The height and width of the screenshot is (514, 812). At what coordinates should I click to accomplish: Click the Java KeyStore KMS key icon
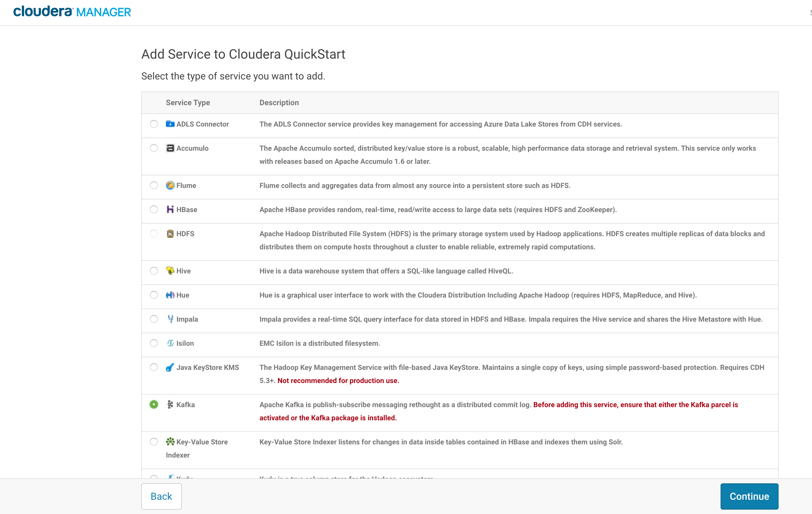(170, 367)
